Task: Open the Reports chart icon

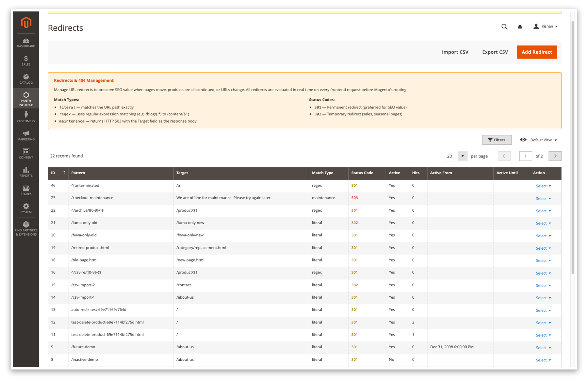Action: click(26, 170)
